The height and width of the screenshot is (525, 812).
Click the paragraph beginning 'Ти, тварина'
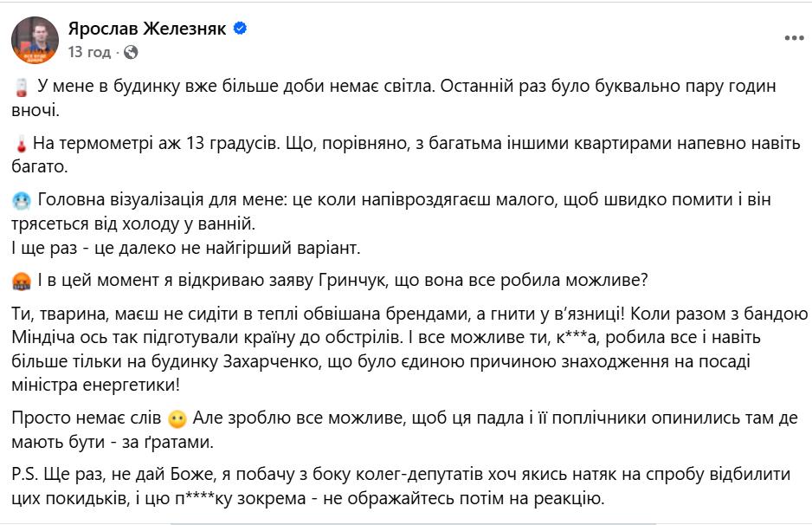(409, 349)
